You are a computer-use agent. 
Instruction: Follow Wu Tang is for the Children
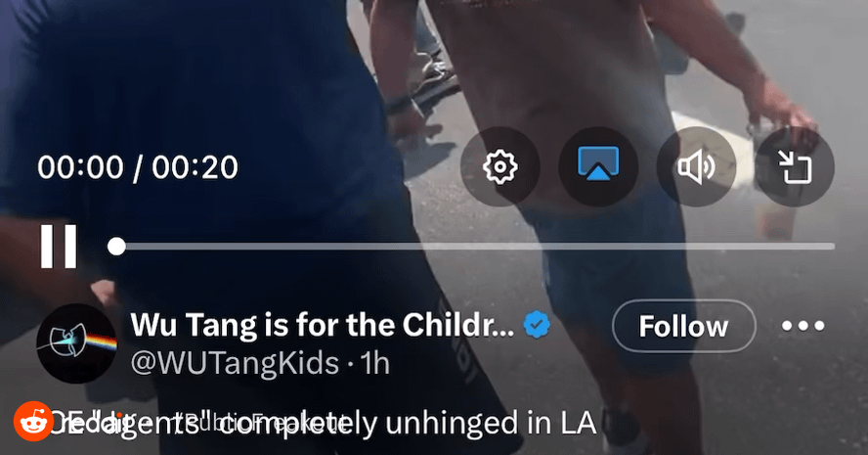683,326
